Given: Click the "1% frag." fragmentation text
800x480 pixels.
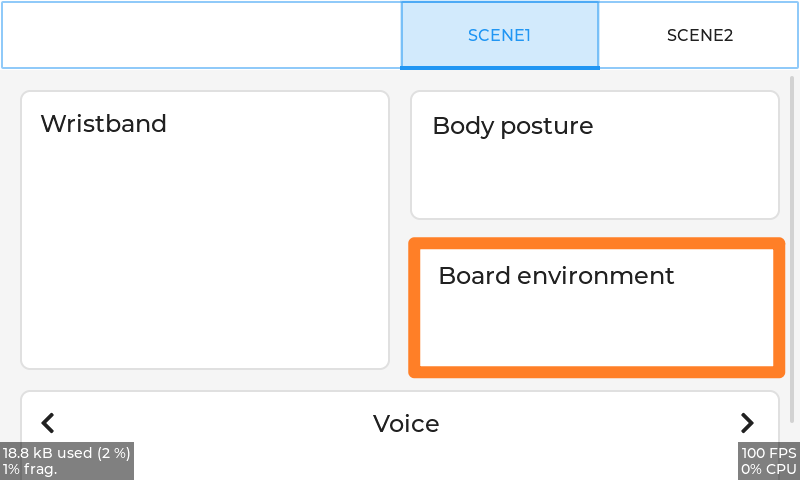Looking at the screenshot, I should [30, 469].
